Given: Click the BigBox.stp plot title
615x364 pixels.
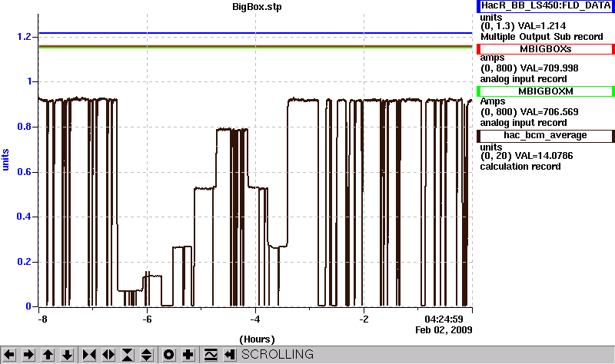Looking at the screenshot, I should pyautogui.click(x=257, y=7).
